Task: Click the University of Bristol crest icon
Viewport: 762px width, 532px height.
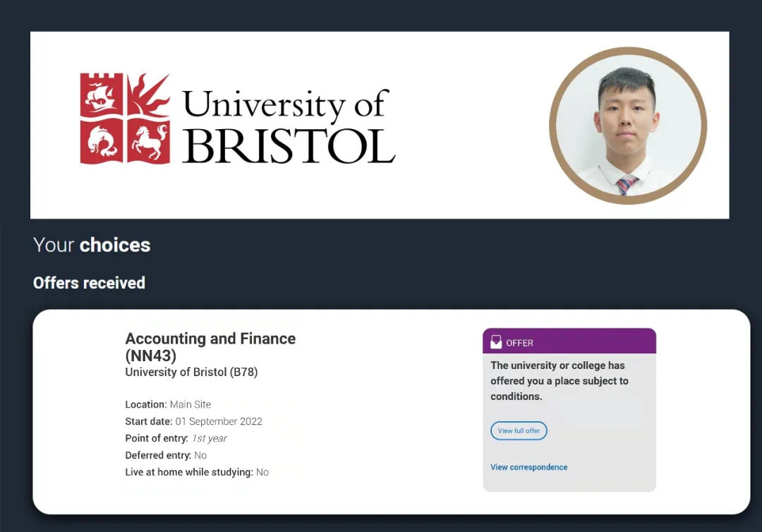Action: [125, 119]
